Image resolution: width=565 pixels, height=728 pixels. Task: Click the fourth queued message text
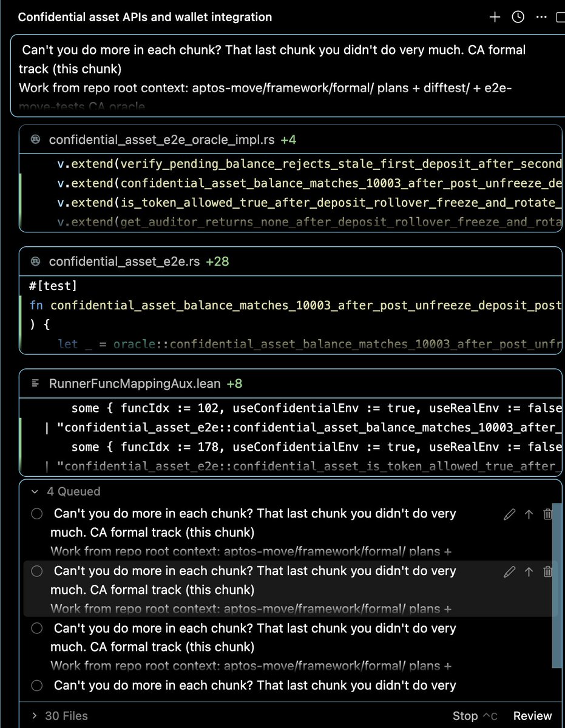click(x=255, y=686)
